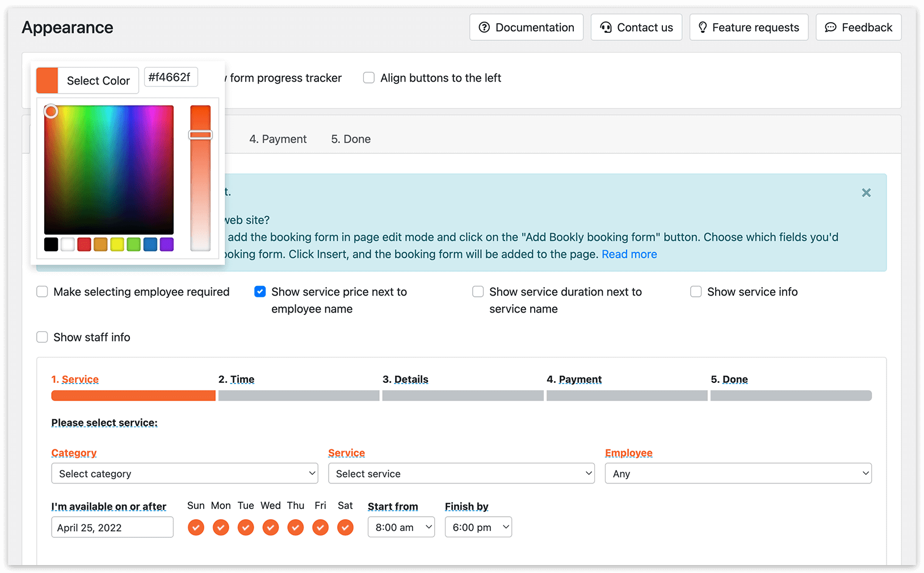924x573 pixels.
Task: Open the Select category dropdown
Action: [x=184, y=473]
